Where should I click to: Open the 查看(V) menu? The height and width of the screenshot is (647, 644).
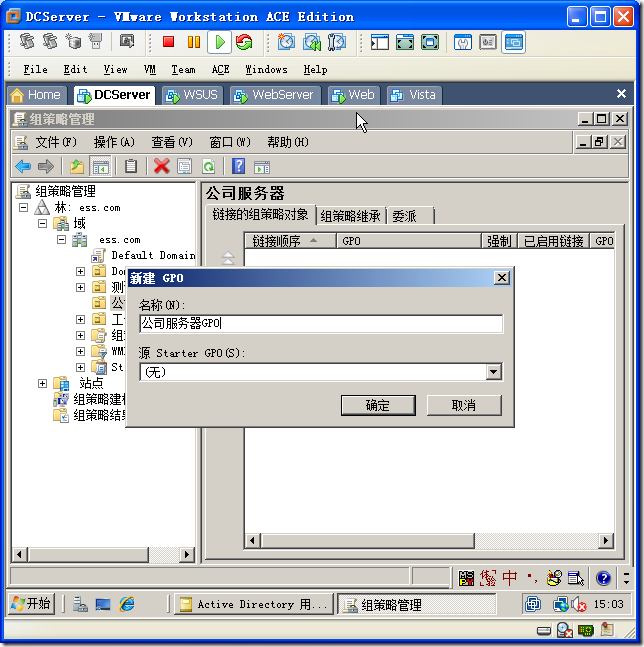pyautogui.click(x=172, y=142)
